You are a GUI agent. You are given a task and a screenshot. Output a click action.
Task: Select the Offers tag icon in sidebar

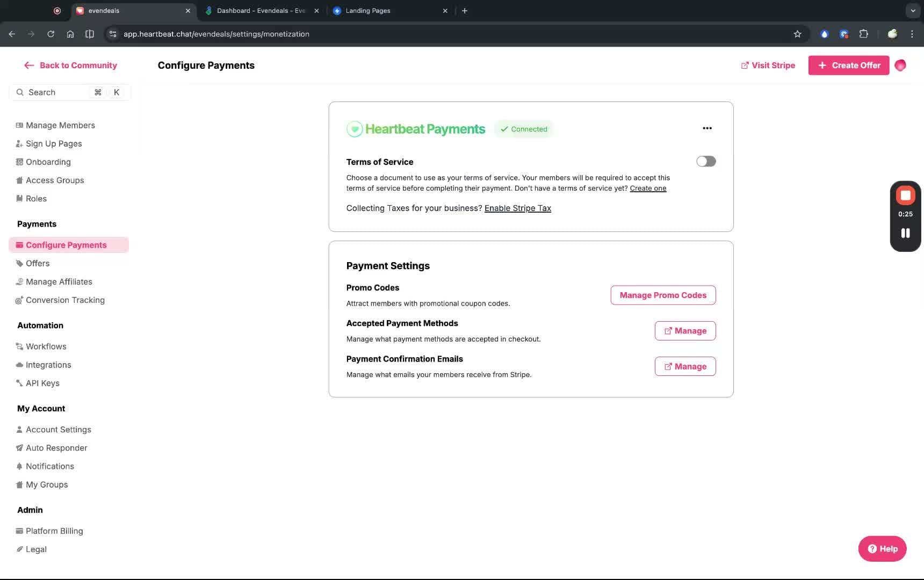19,263
